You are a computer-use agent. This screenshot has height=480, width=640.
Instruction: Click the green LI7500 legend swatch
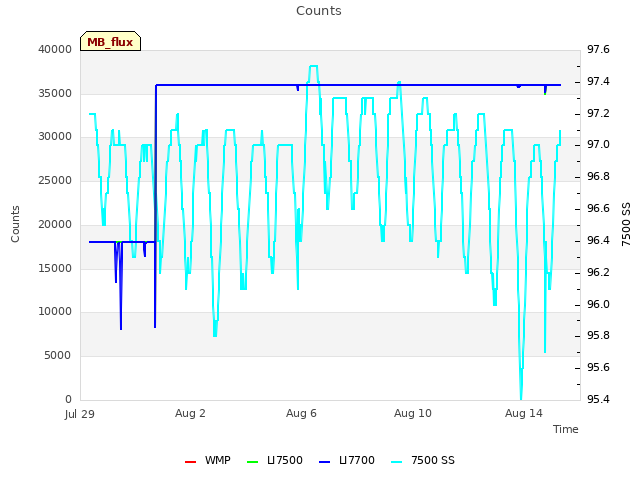point(253,462)
